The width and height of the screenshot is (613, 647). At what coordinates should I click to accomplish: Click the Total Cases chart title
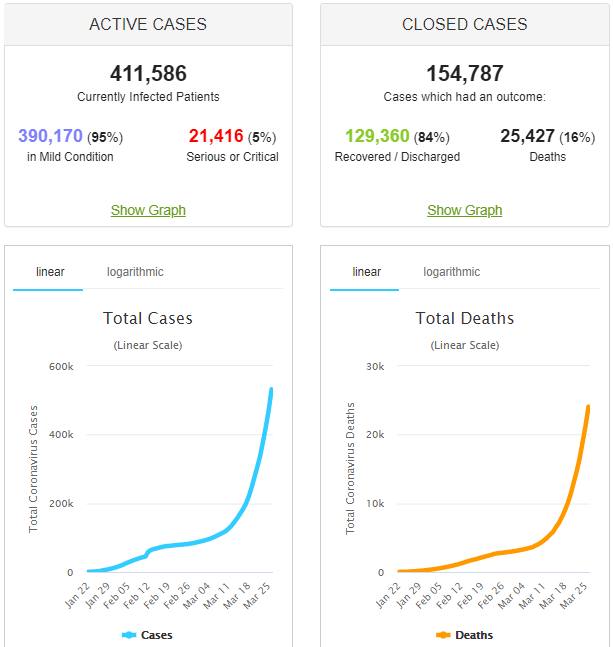pyautogui.click(x=148, y=319)
